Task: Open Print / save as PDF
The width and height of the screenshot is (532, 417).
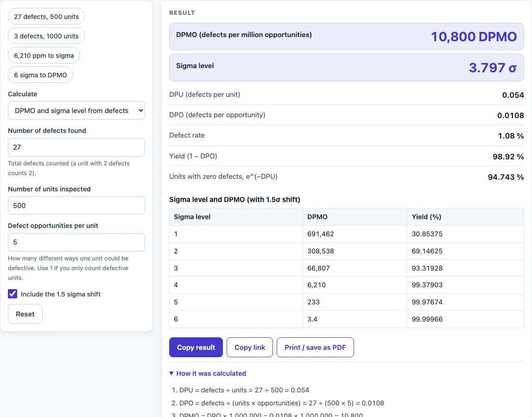Action: click(315, 347)
